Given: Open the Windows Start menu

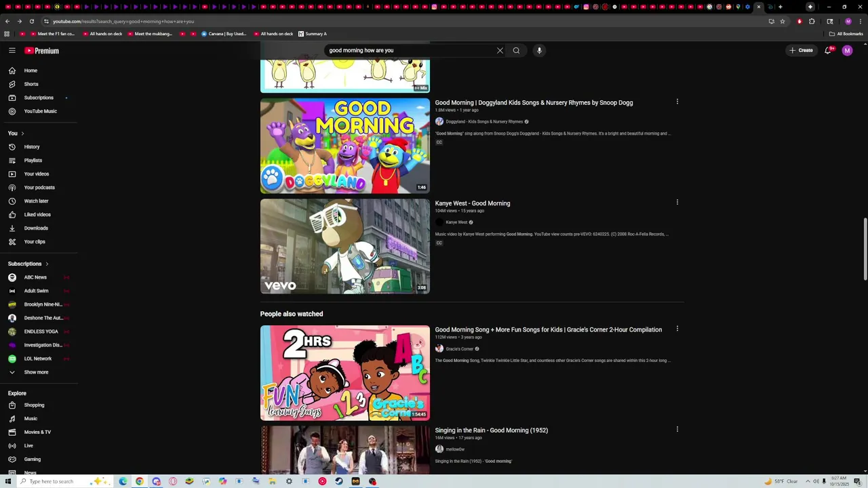Looking at the screenshot, I should [8, 481].
